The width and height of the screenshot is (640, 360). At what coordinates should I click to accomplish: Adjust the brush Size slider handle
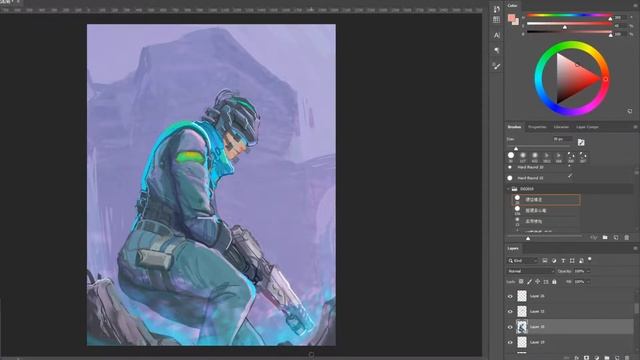tap(516, 149)
